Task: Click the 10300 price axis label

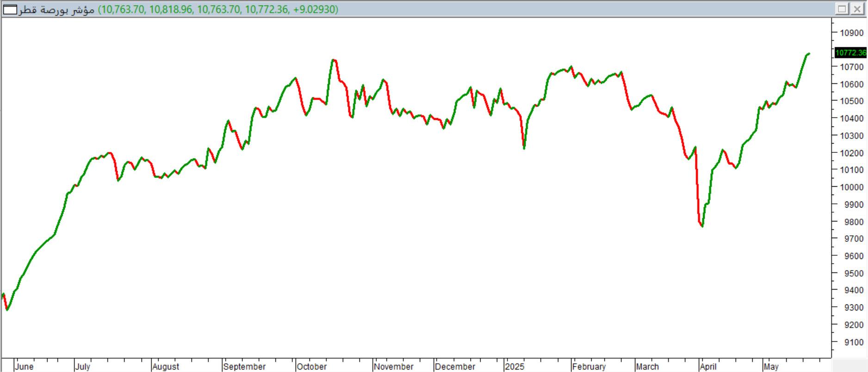Action: [852, 136]
